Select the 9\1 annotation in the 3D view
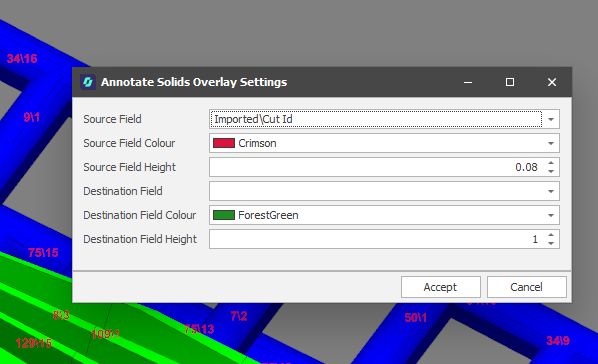 tap(32, 117)
